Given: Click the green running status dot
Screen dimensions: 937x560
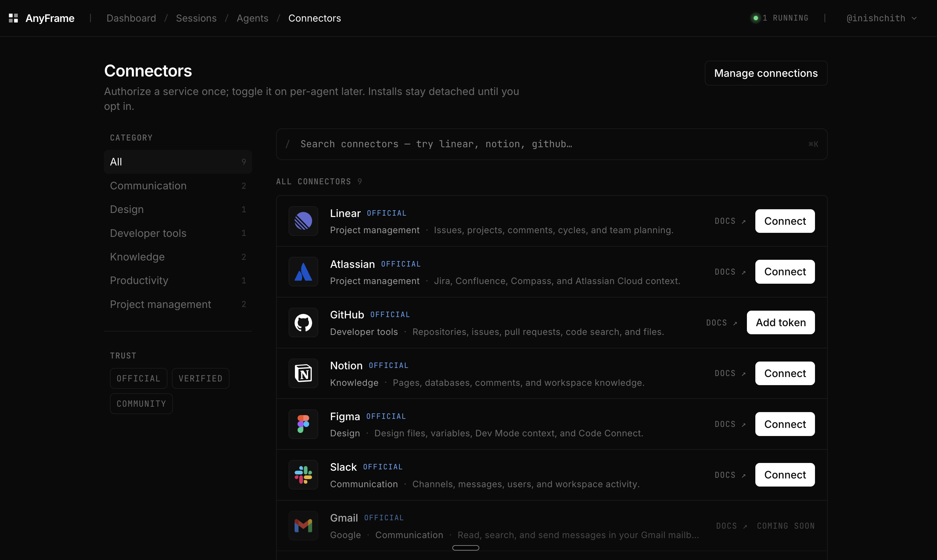Looking at the screenshot, I should tap(755, 18).
